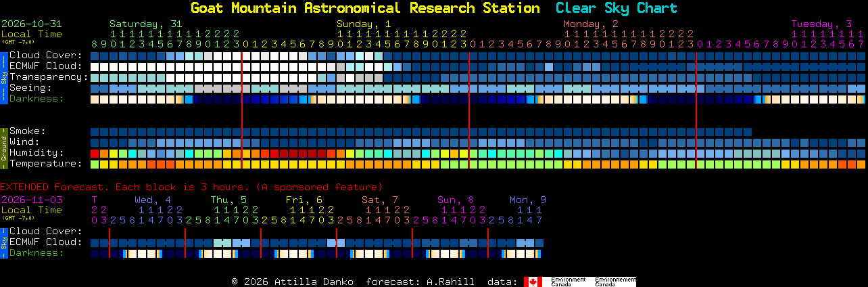
Task: Click the Local Time label under 2026-11-03
Action: click(x=31, y=210)
